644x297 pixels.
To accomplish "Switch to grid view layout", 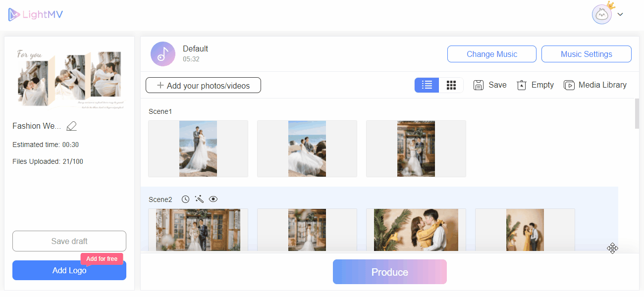I will click(451, 85).
